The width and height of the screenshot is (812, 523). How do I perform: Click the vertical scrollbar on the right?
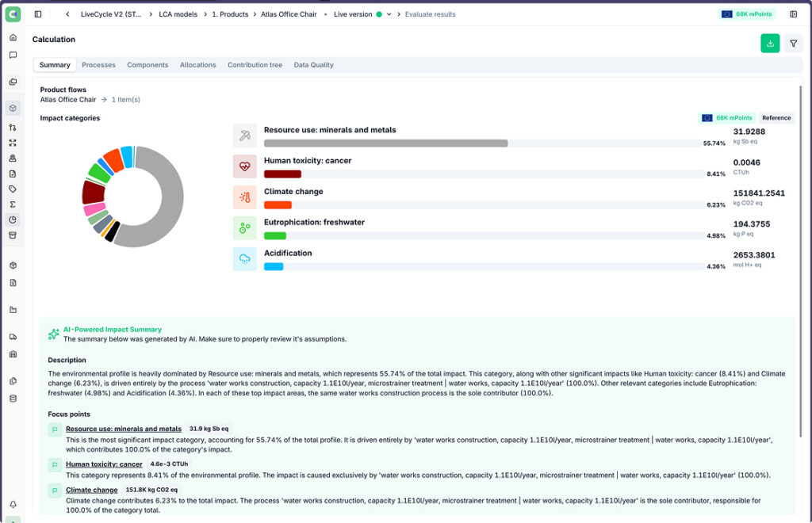(801, 261)
